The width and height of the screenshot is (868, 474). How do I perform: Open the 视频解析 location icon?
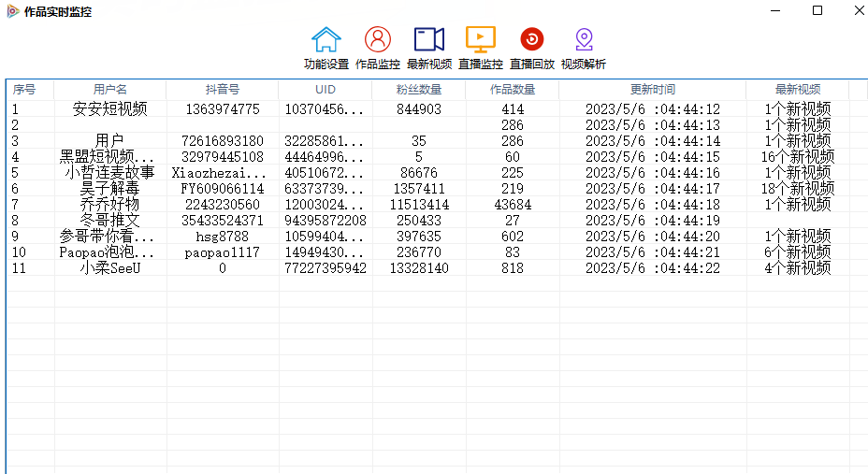tap(584, 39)
